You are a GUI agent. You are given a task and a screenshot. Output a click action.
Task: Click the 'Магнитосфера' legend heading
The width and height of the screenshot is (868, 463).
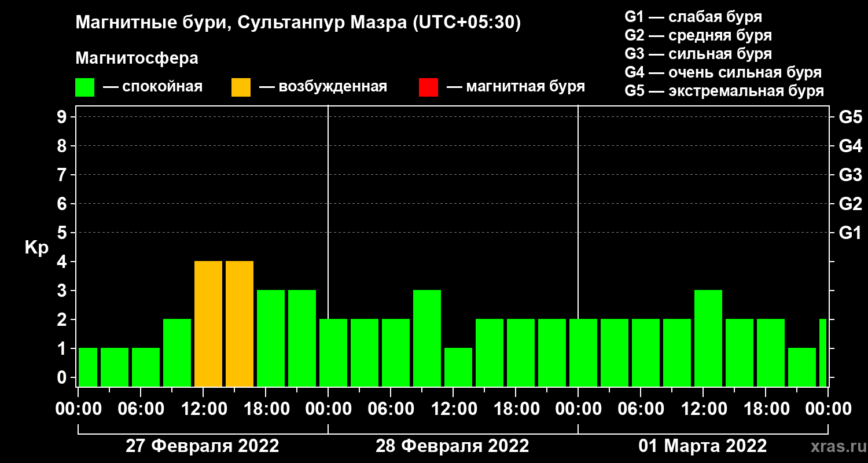[137, 58]
